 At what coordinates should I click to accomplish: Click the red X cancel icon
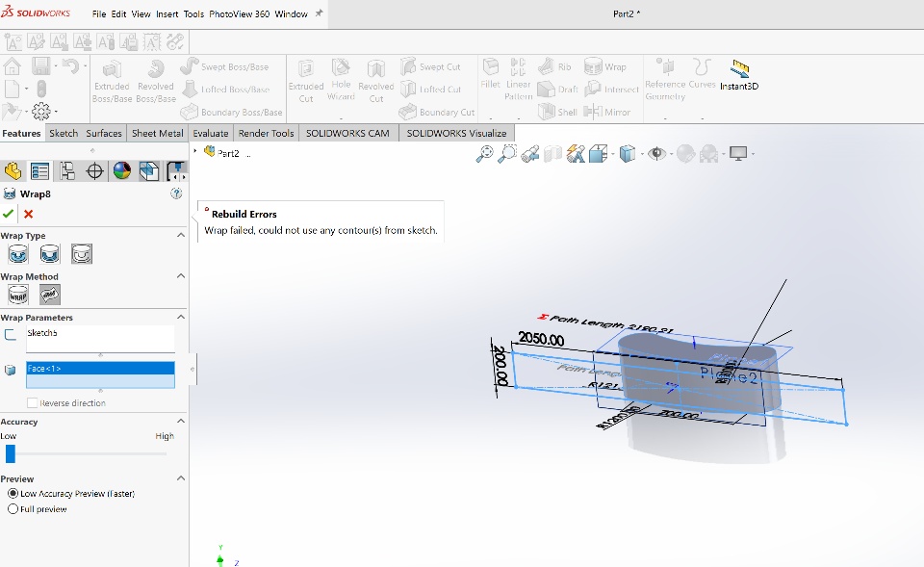(x=29, y=214)
